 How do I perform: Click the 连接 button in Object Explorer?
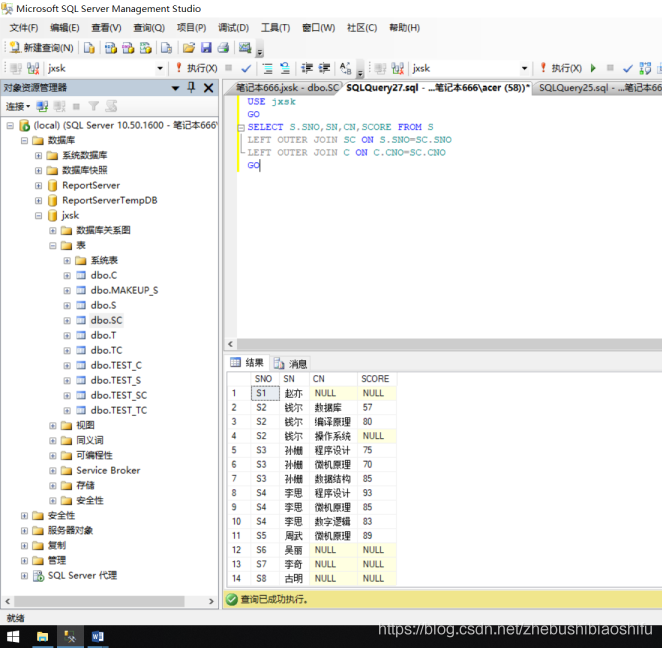pos(17,106)
